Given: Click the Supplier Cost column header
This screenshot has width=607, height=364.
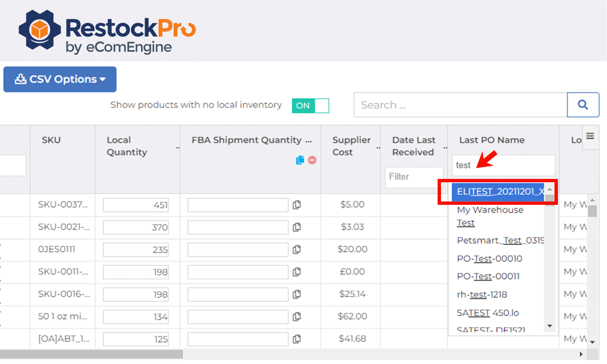Looking at the screenshot, I should pos(351,146).
